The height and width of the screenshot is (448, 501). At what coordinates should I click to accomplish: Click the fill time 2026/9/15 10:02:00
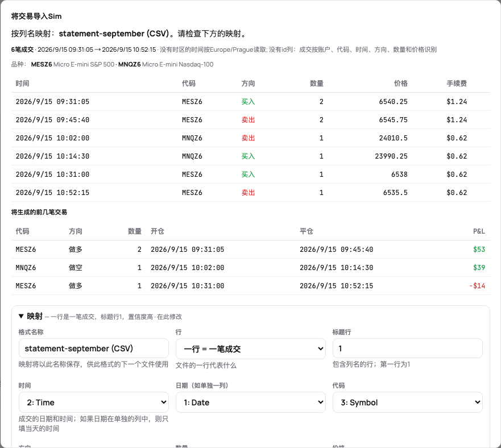[52, 138]
